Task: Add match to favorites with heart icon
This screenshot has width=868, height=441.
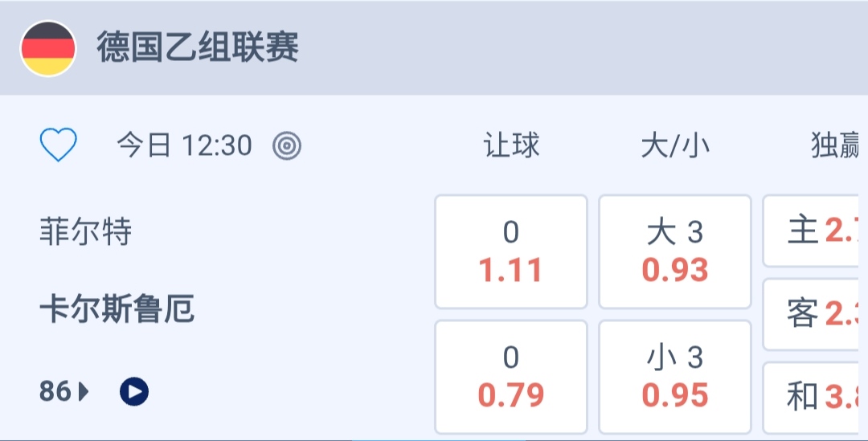Action: click(x=59, y=145)
